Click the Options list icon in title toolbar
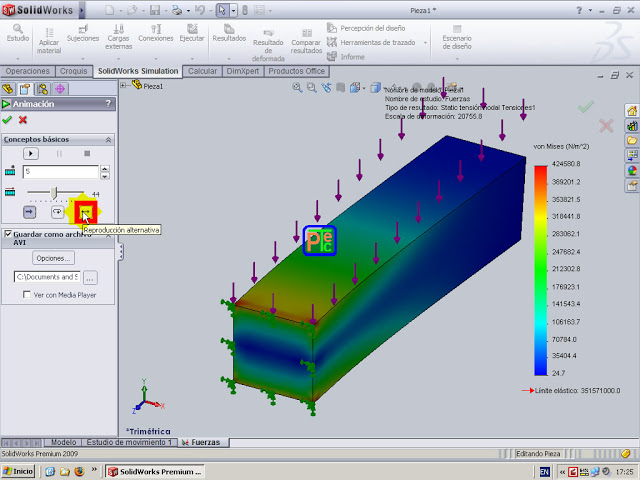The width and height of the screenshot is (640, 480). click(260, 10)
